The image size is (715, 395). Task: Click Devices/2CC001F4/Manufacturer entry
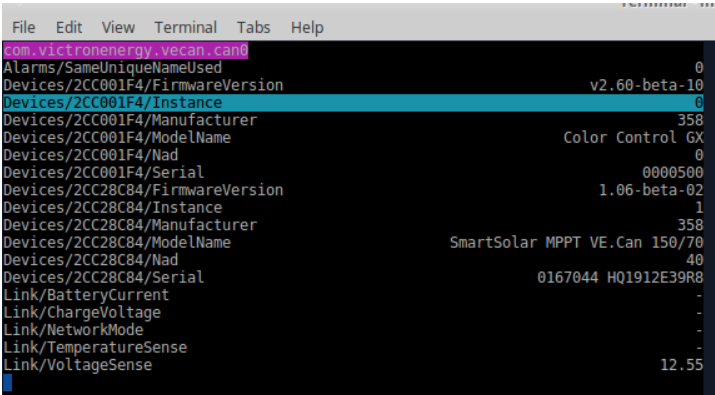click(130, 120)
